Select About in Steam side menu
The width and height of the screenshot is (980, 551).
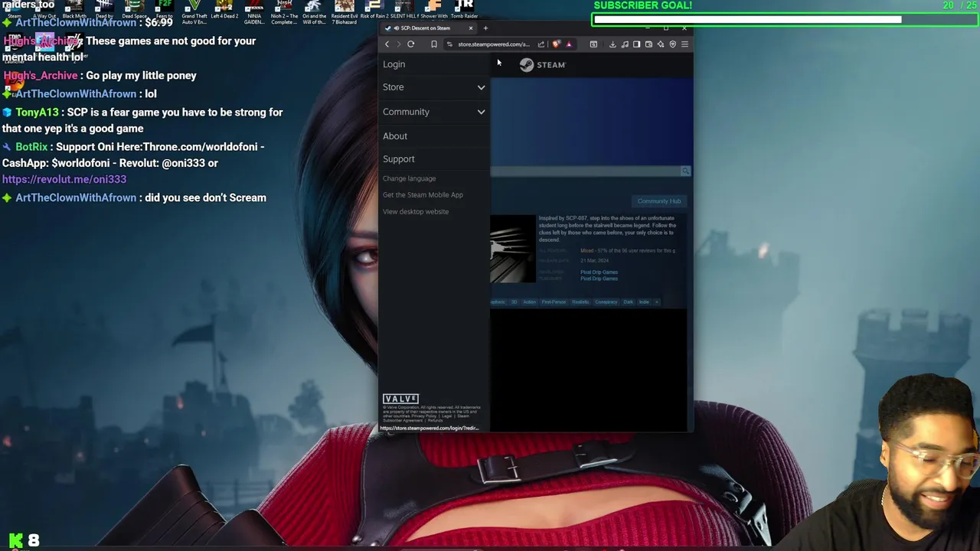pyautogui.click(x=395, y=136)
